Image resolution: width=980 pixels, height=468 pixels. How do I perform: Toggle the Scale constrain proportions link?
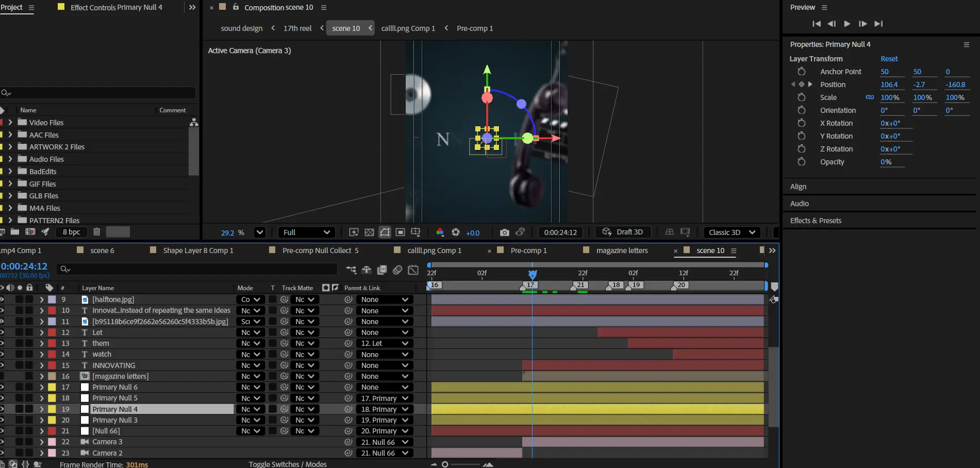coord(870,97)
